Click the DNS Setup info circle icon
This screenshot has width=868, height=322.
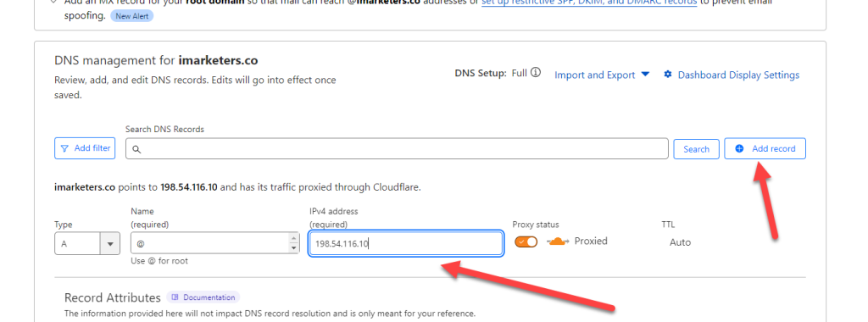pos(536,73)
